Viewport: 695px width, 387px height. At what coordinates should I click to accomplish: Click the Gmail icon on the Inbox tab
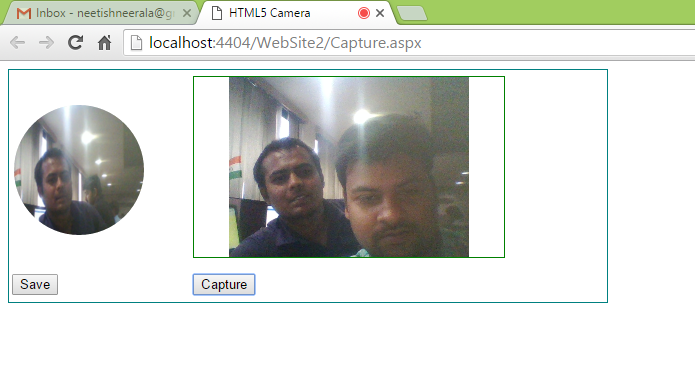coord(23,13)
